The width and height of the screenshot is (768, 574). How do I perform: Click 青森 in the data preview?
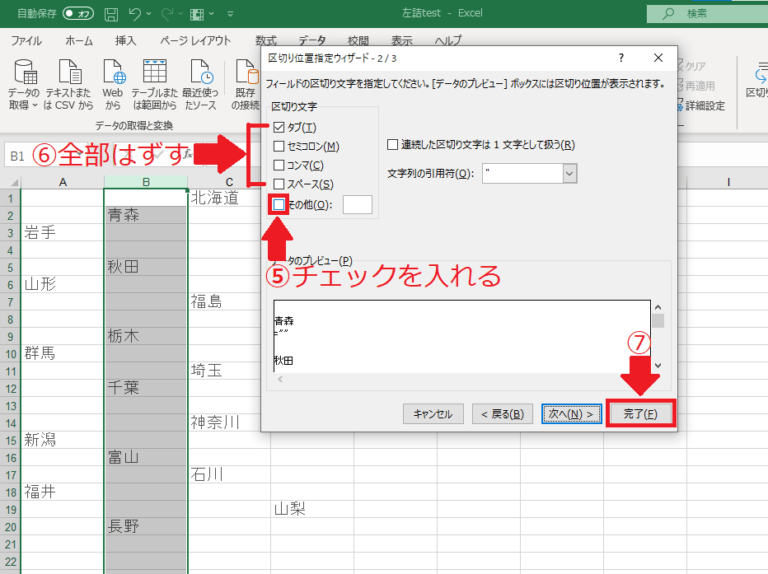284,321
